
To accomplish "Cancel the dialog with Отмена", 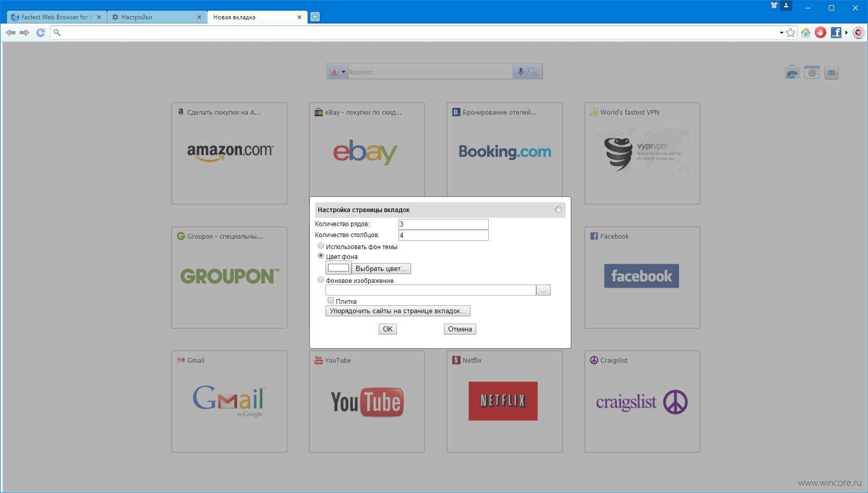I will (x=460, y=329).
